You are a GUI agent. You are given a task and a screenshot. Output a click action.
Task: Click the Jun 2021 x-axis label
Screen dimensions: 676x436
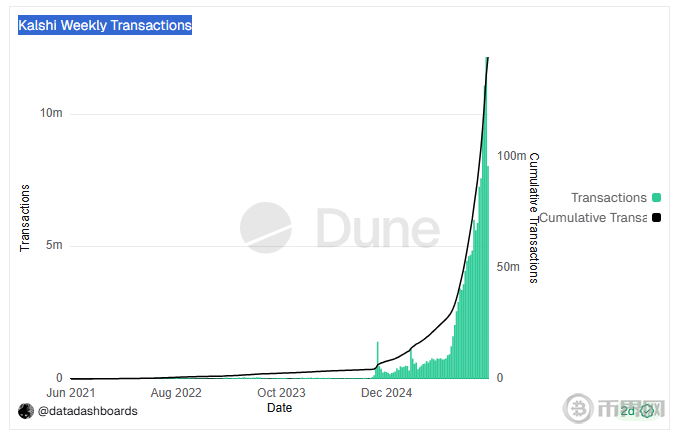[x=73, y=393]
